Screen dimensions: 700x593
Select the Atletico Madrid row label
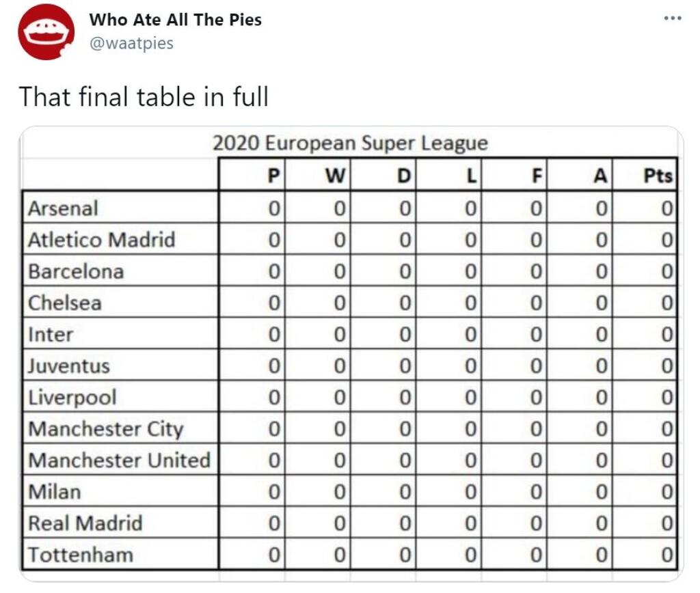120,239
